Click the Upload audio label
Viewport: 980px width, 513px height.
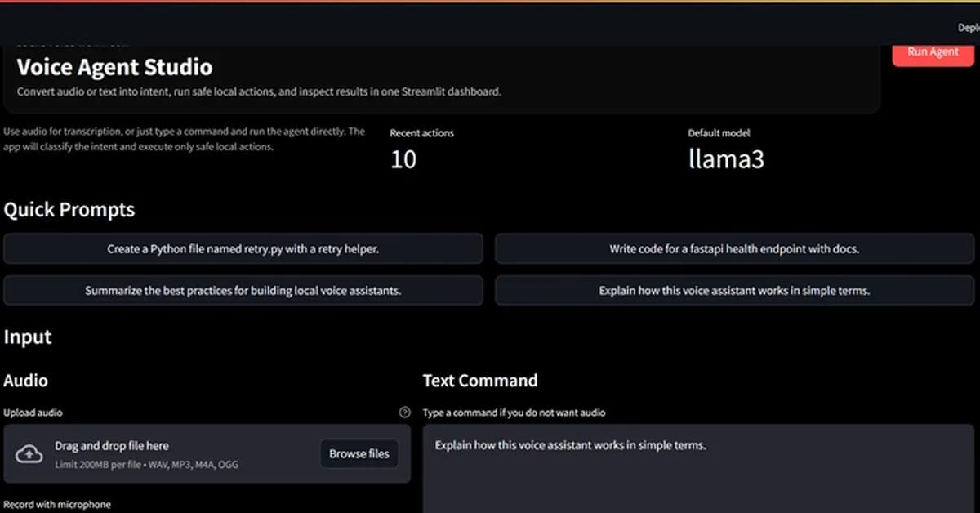click(33, 413)
